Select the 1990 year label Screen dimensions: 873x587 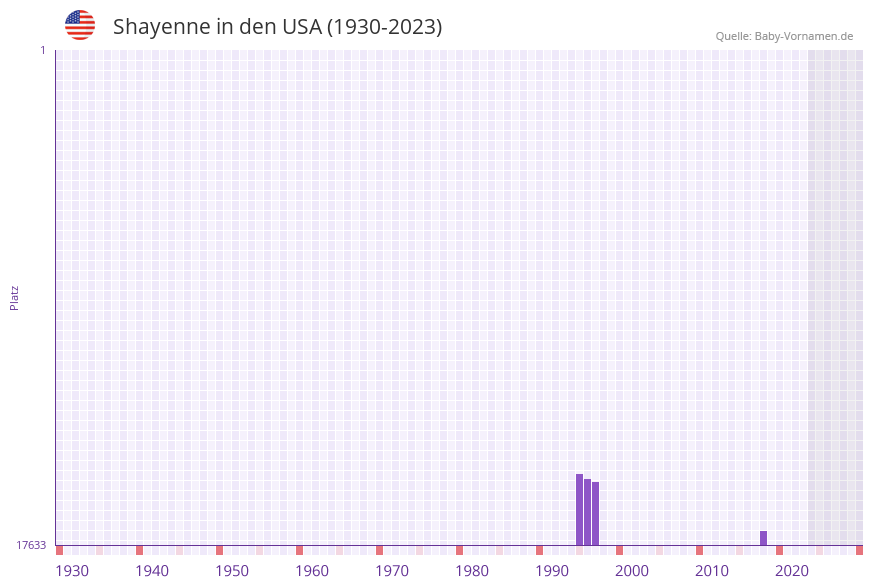click(553, 570)
